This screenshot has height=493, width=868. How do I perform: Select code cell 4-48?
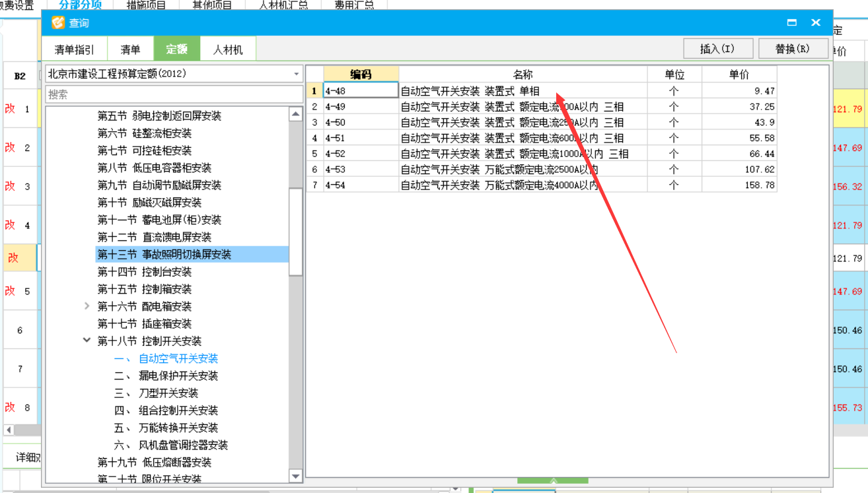pos(361,91)
